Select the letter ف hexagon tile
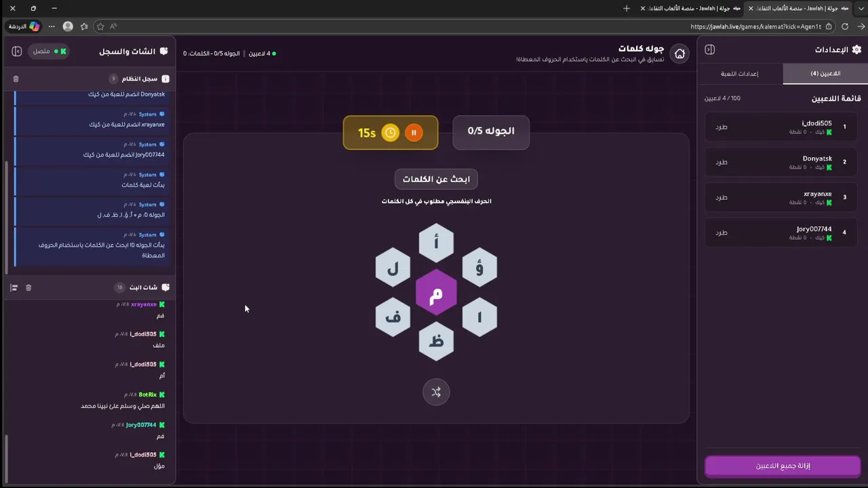The width and height of the screenshot is (868, 488). pyautogui.click(x=393, y=317)
